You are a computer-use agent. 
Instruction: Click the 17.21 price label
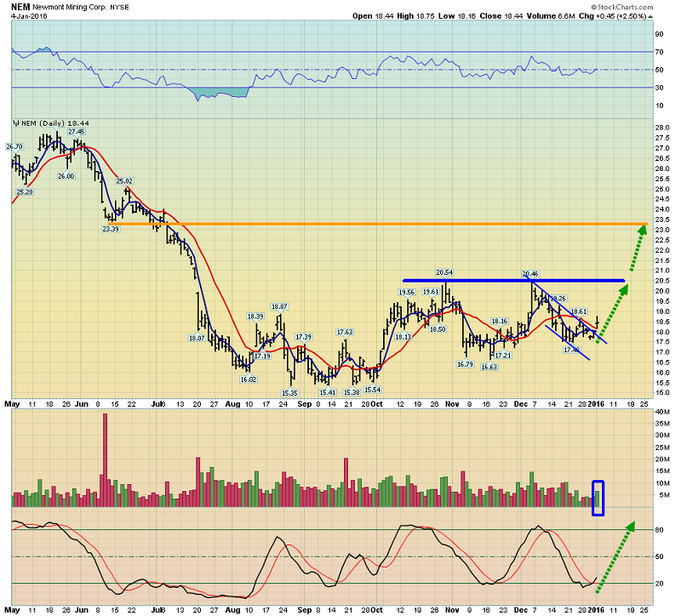[x=503, y=355]
